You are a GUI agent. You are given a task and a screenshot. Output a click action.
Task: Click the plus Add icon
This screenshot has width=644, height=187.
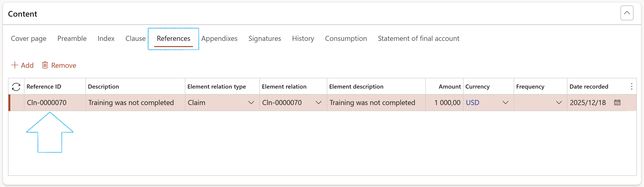coord(15,65)
